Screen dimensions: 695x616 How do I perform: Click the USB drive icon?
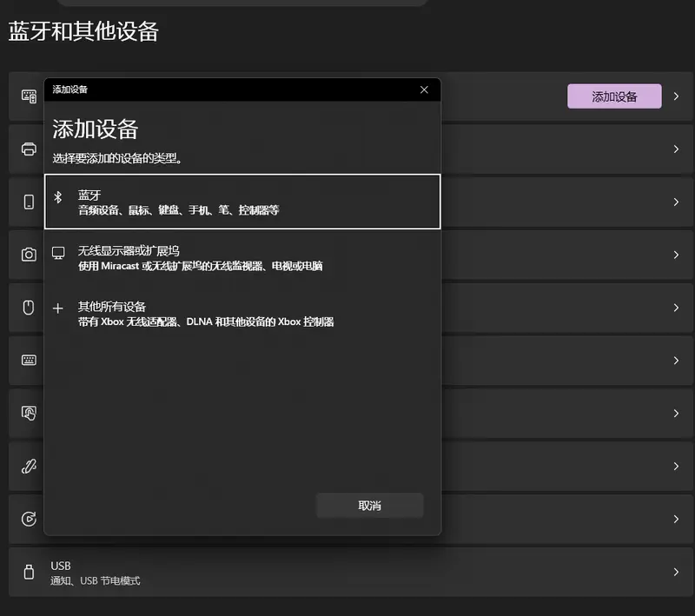[x=29, y=572]
